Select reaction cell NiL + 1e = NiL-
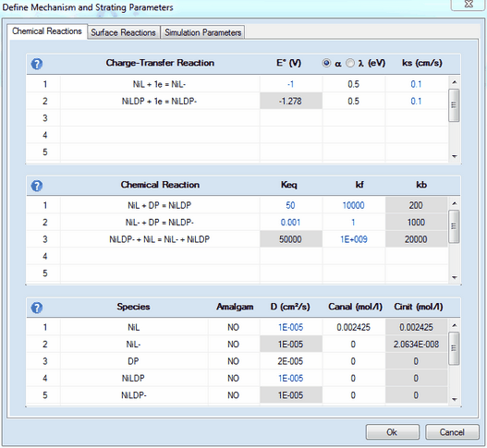487x448 pixels. pos(160,84)
